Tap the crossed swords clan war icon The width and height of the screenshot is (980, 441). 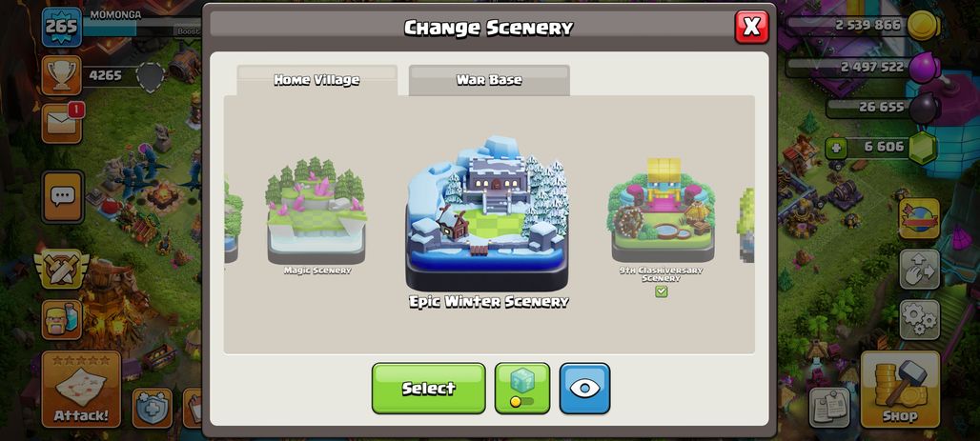(x=61, y=270)
